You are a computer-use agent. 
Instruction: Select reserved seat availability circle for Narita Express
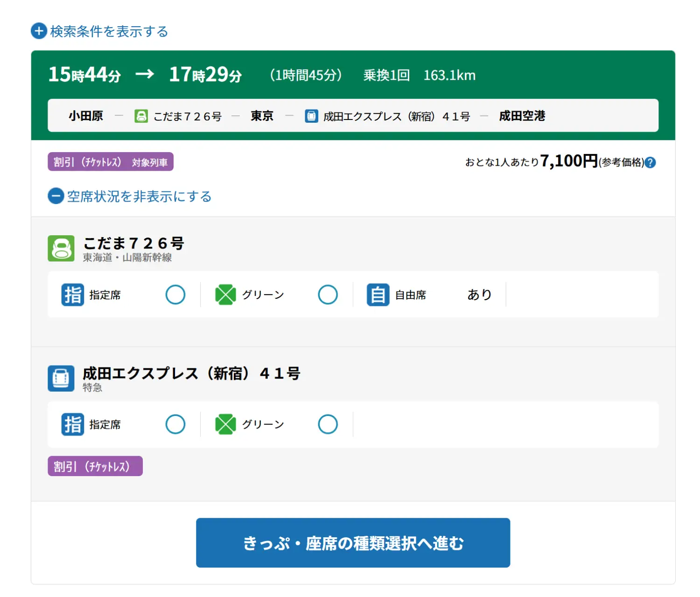coord(175,424)
